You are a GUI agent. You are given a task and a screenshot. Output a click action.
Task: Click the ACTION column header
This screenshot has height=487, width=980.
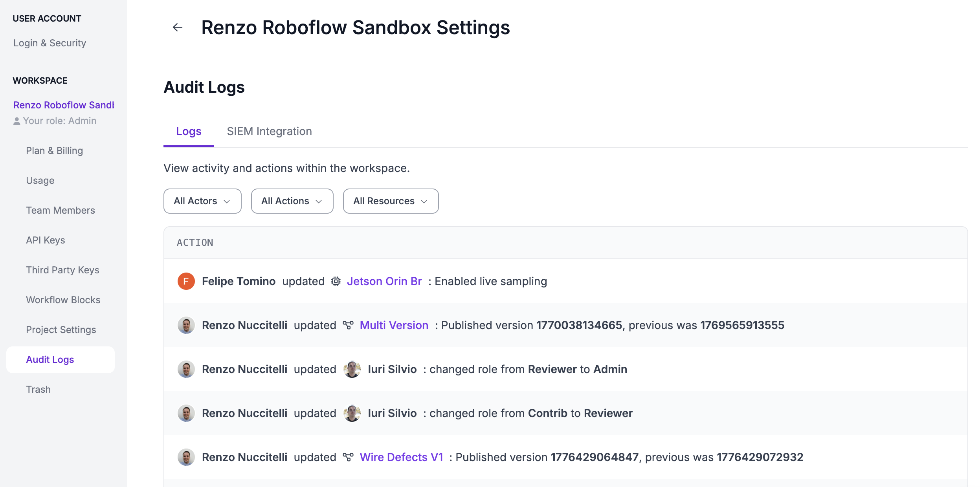tap(195, 243)
